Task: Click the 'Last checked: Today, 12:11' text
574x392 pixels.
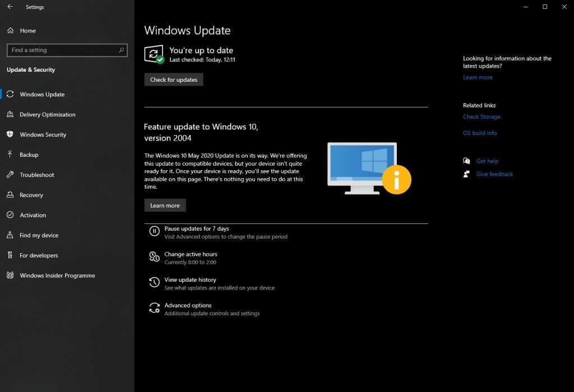Action: pos(202,59)
